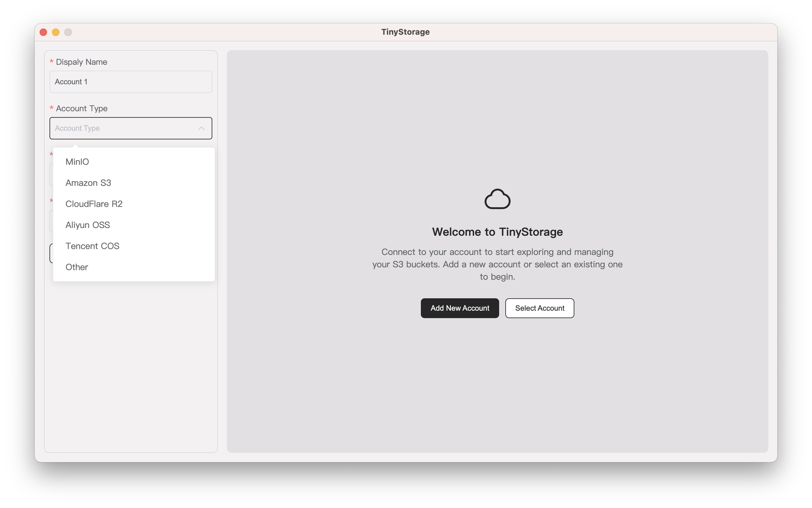Click the Connect to your account description text
Viewport: 812px width, 508px height.
[497, 264]
